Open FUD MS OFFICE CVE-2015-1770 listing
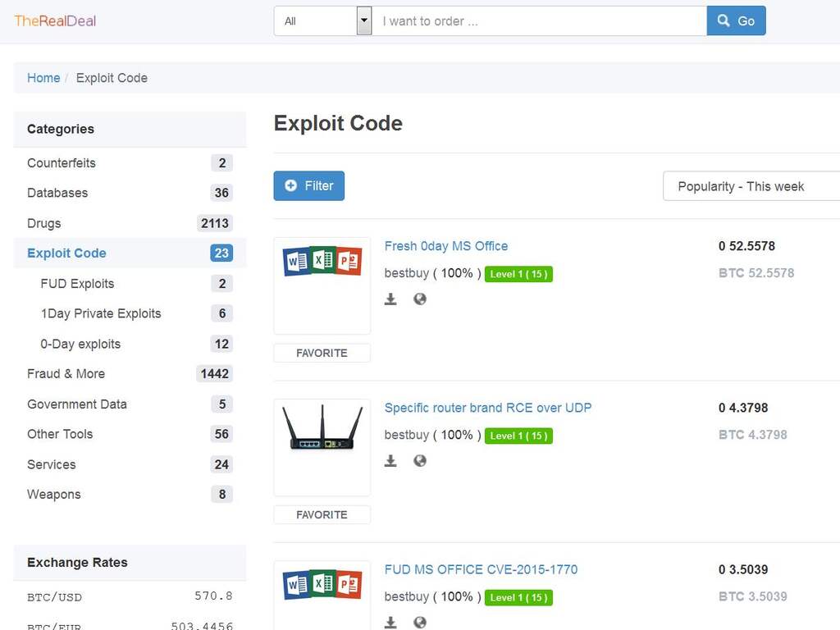The height and width of the screenshot is (630, 840). (x=481, y=569)
